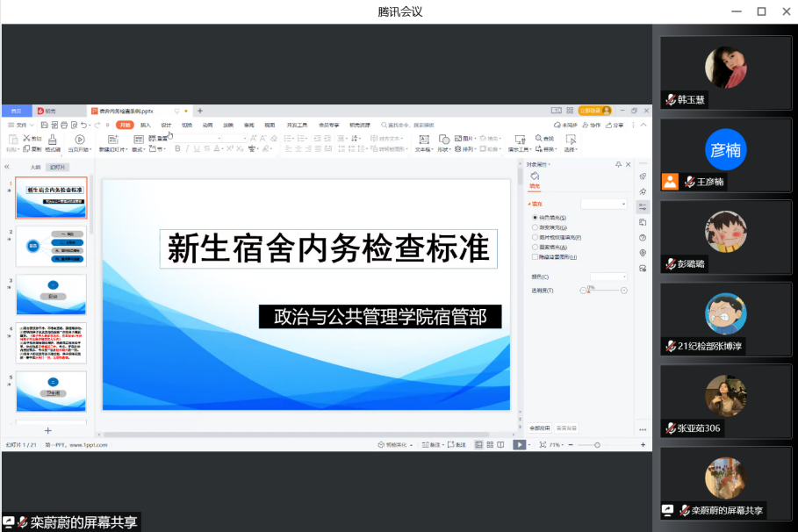Insert a text box (文本框)
The image size is (798, 532).
click(423, 140)
